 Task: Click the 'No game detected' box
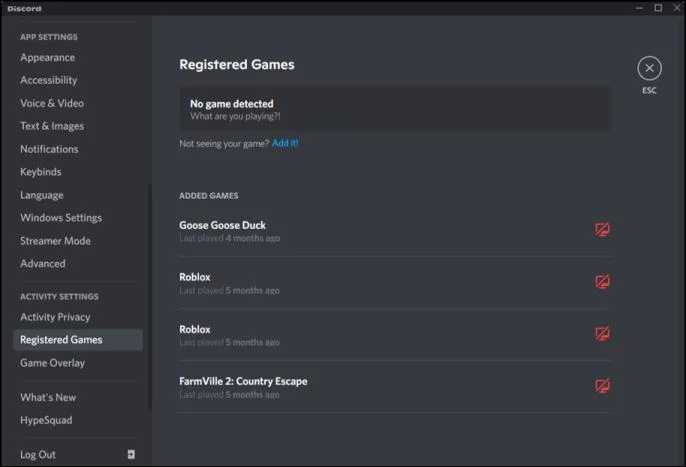tap(395, 109)
